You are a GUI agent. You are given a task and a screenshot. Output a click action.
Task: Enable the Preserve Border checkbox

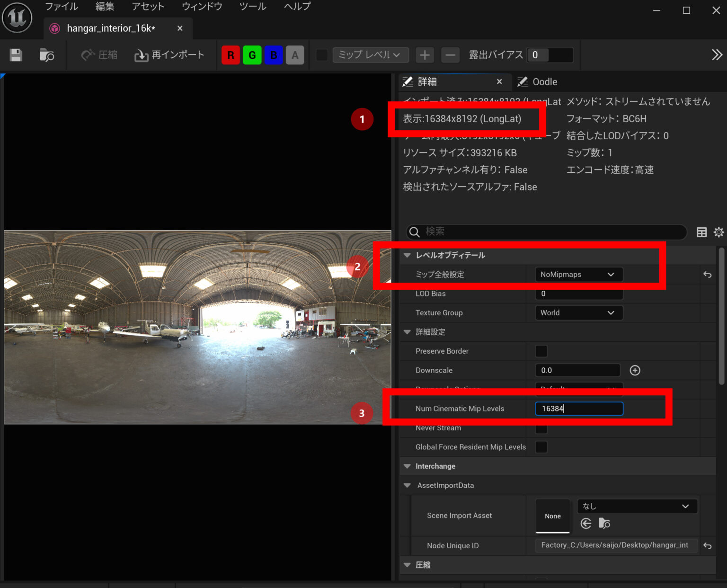(541, 351)
